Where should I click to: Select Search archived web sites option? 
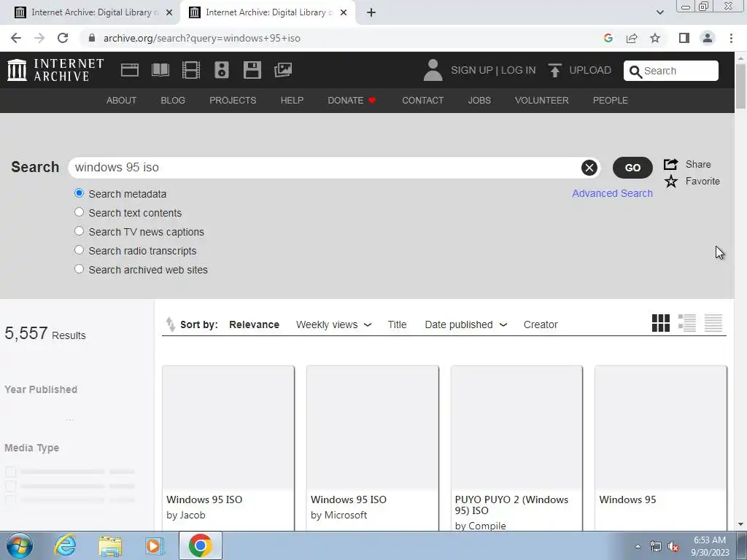pos(79,269)
